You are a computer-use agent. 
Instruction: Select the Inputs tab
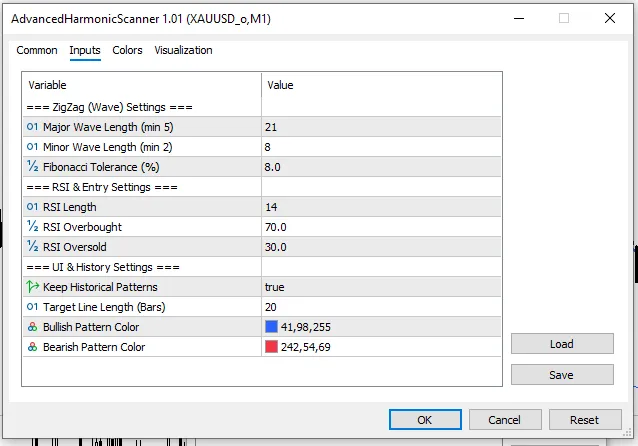85,50
